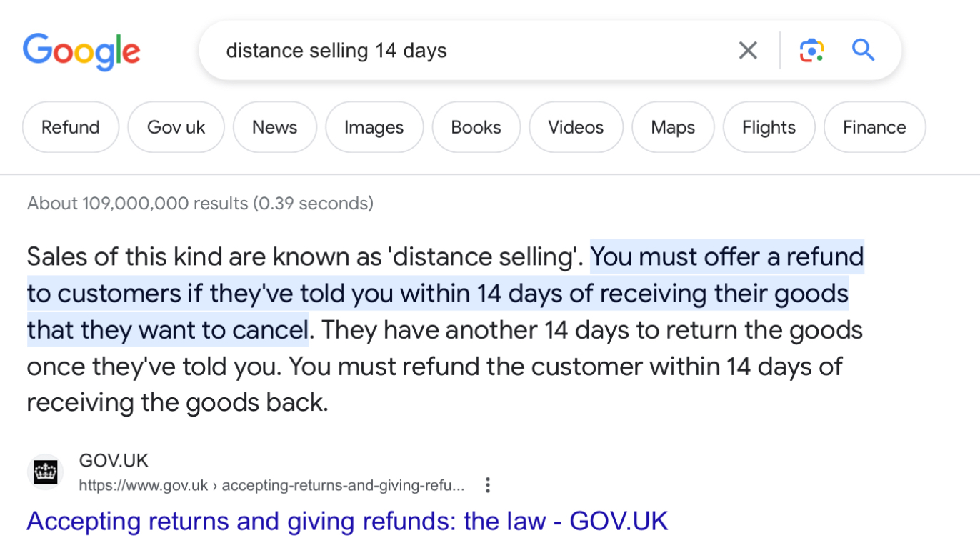Clear the search query with X icon
The width and height of the screenshot is (980, 558).
pyautogui.click(x=748, y=51)
